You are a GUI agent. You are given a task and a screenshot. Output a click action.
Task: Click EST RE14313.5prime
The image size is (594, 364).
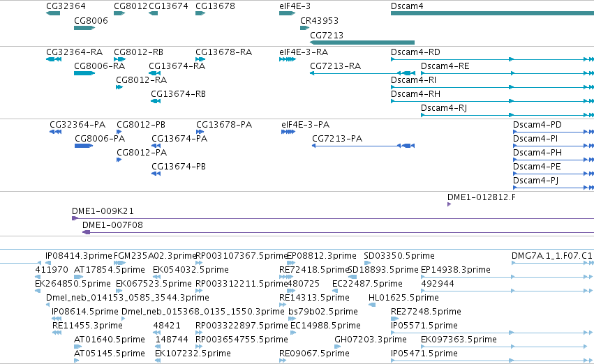click(x=314, y=298)
